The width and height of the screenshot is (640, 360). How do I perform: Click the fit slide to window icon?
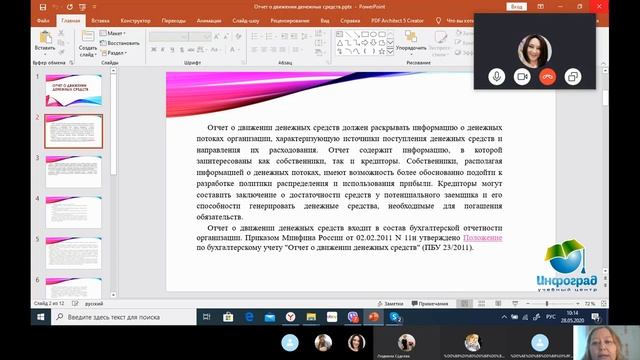point(604,304)
